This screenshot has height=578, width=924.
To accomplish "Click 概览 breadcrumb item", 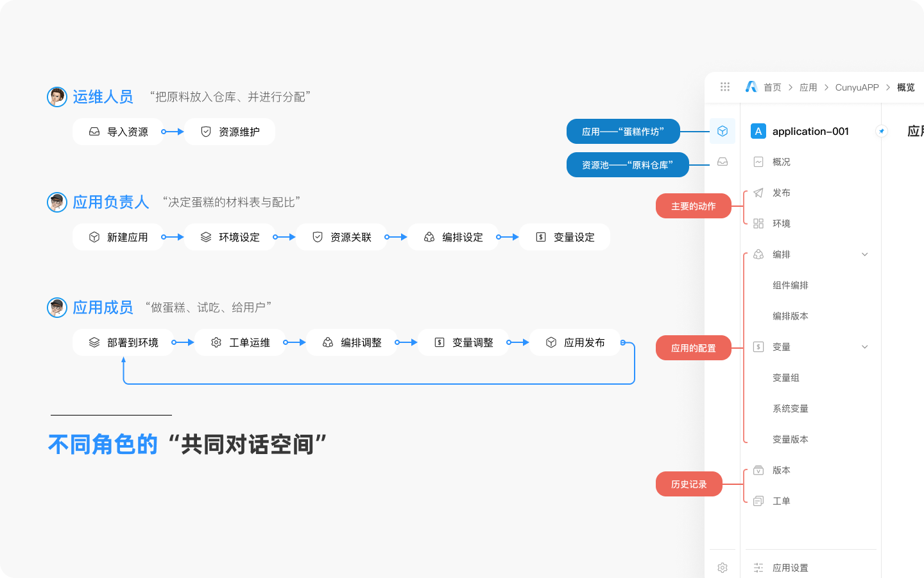I will [906, 87].
